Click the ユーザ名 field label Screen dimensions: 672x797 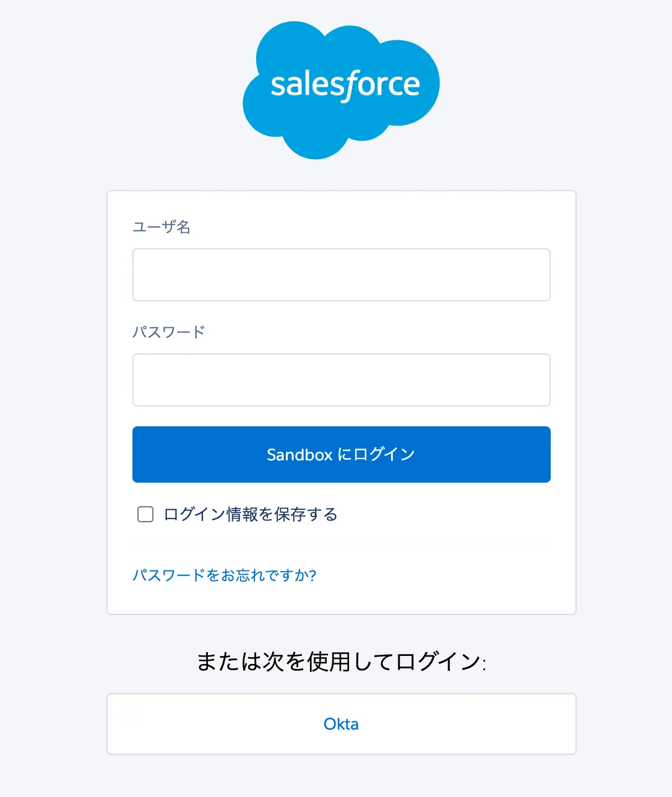pyautogui.click(x=162, y=227)
